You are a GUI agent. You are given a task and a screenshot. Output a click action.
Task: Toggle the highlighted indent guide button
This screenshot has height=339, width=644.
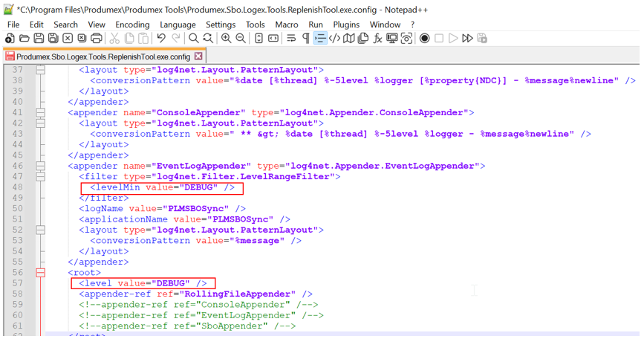tap(320, 39)
